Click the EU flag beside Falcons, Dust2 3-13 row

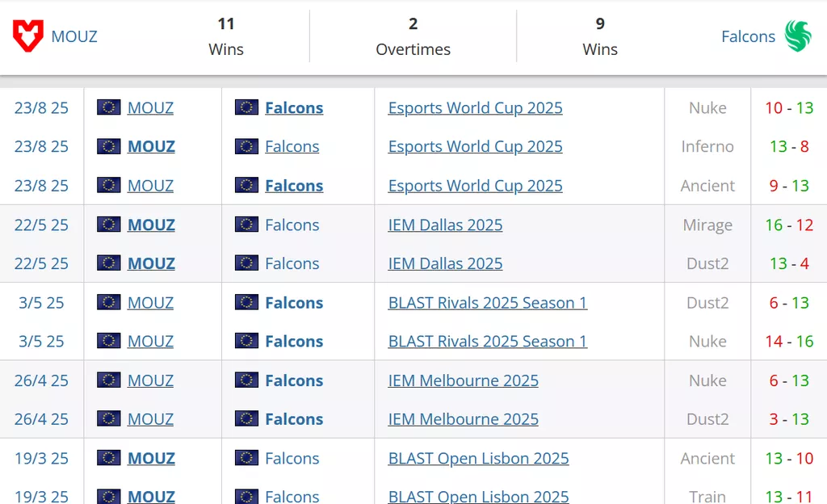point(247,418)
